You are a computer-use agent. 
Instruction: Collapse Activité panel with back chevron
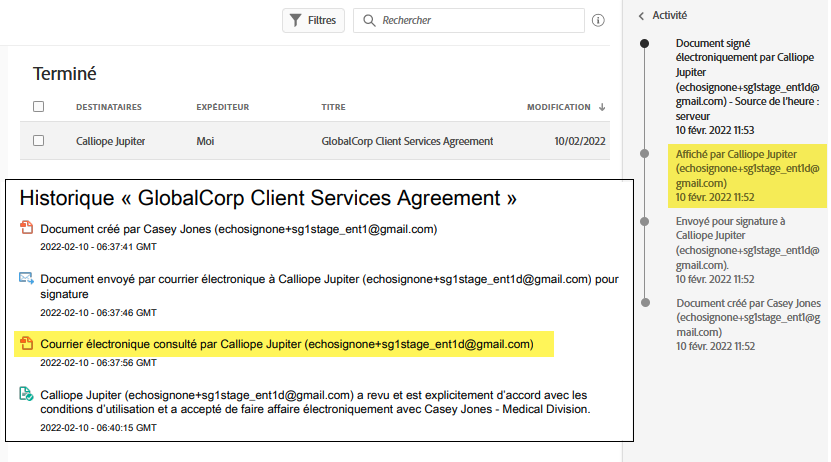(x=641, y=16)
